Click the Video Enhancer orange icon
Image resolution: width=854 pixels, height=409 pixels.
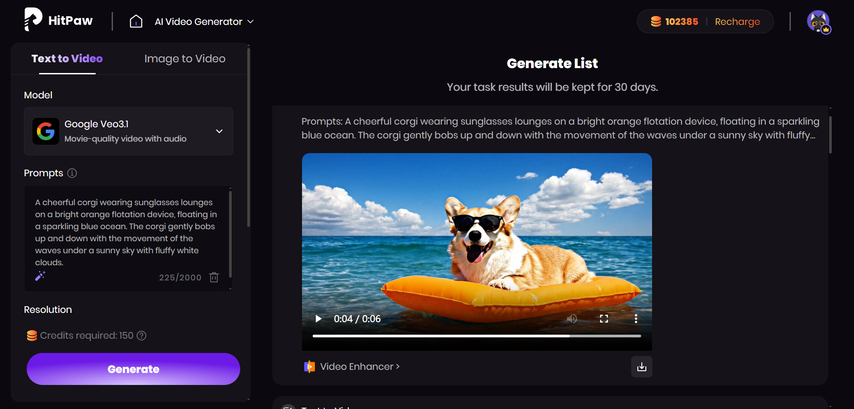coord(309,367)
